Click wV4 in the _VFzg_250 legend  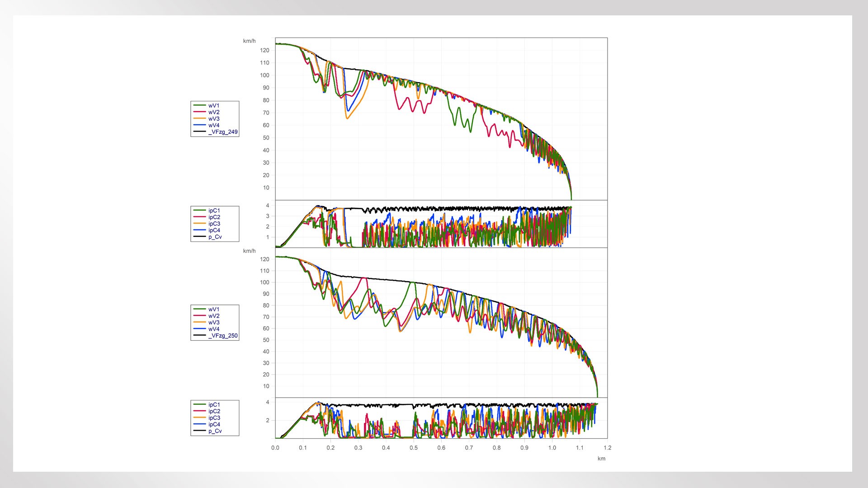pos(214,329)
